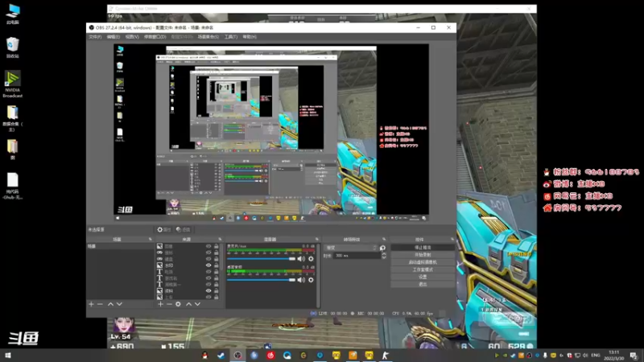Toggle visibility of the 鼠标 source

(x=208, y=253)
